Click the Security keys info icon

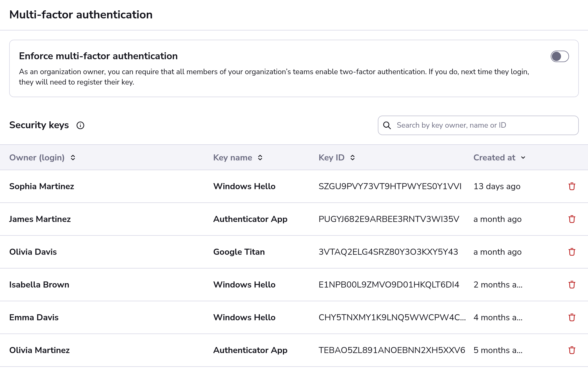(x=80, y=125)
